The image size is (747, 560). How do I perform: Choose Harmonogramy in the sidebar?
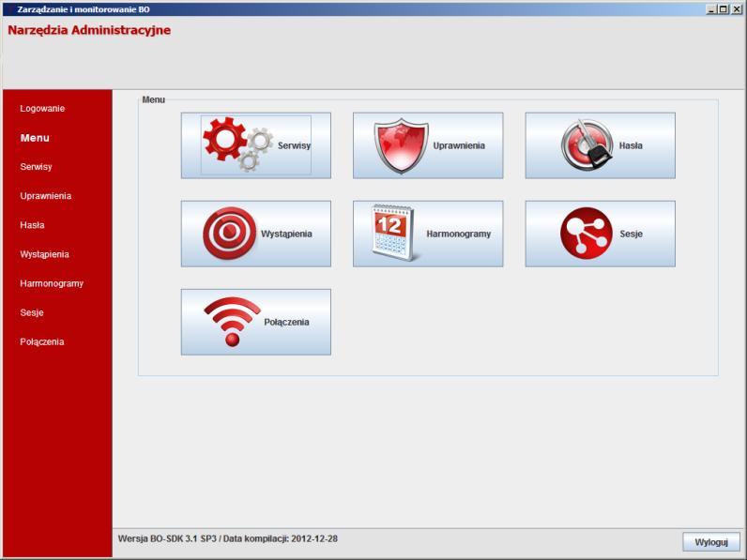(52, 283)
